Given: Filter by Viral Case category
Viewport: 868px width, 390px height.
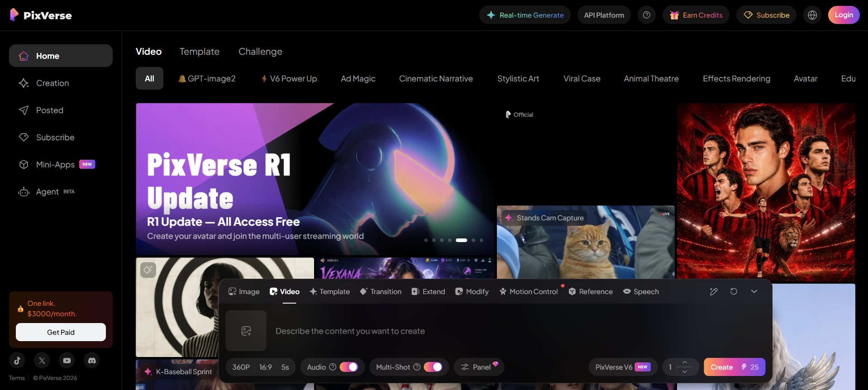Looking at the screenshot, I should (x=582, y=78).
